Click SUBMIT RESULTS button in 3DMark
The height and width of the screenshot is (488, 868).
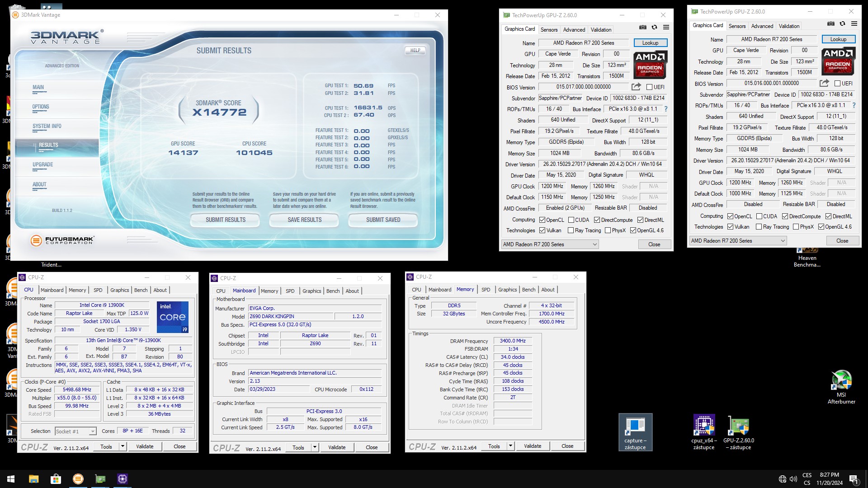226,220
